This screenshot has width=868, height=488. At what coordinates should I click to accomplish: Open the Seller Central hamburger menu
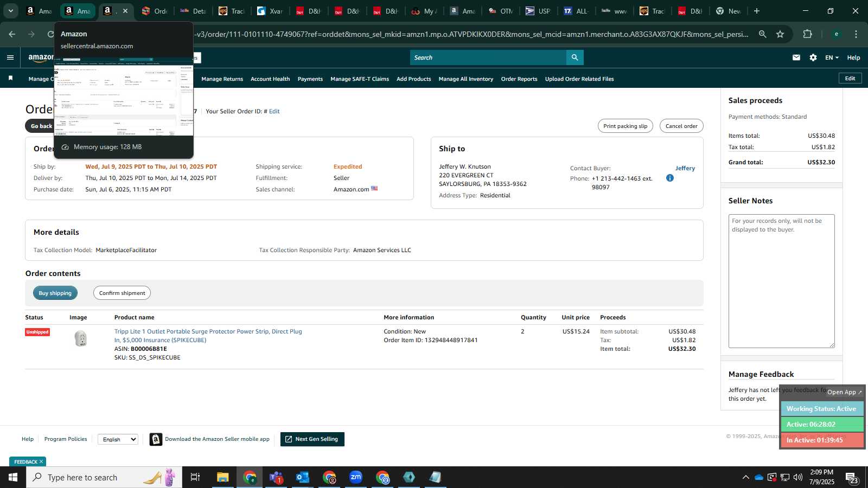(x=10, y=57)
